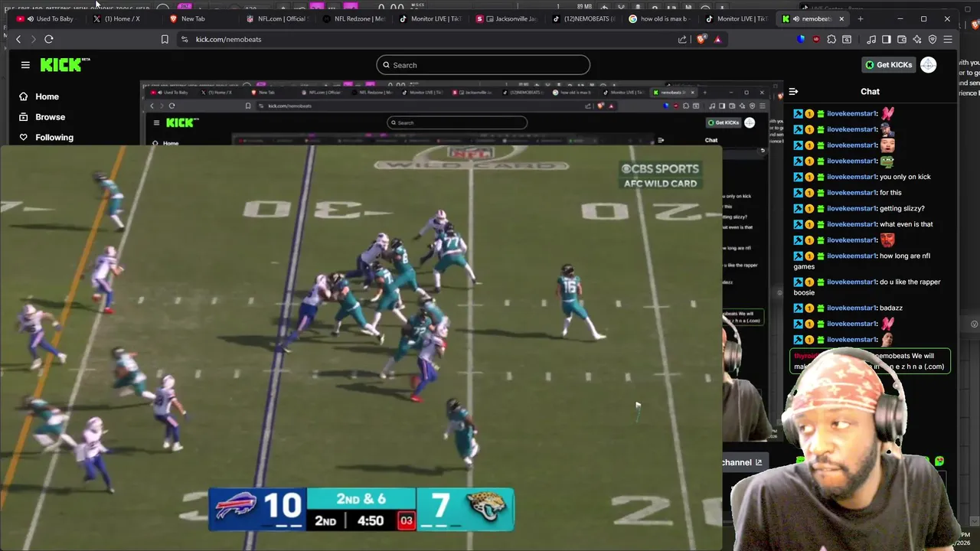Screen dimensions: 980x551
Task: Collapse the Chat panel with the arrow icon
Action: 793,91
